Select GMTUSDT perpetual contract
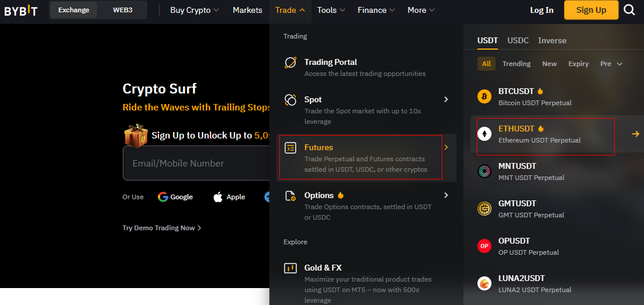Screen dimensions: 644x305 557,209
